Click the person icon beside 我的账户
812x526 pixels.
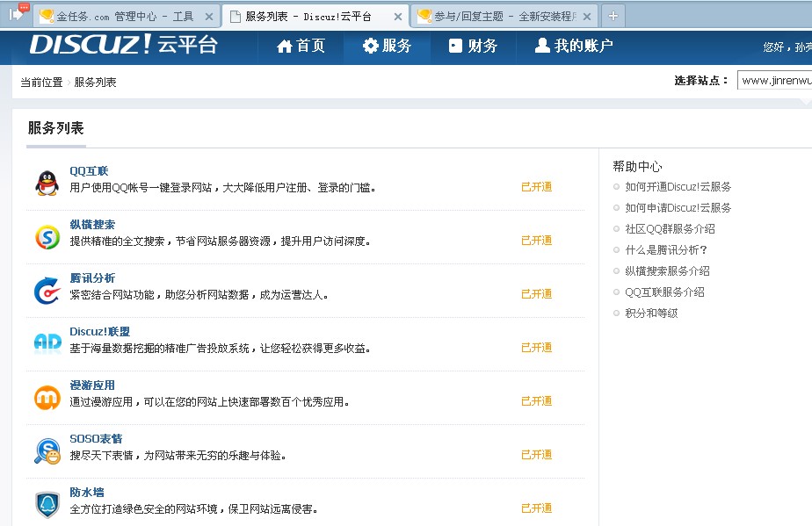[x=542, y=46]
